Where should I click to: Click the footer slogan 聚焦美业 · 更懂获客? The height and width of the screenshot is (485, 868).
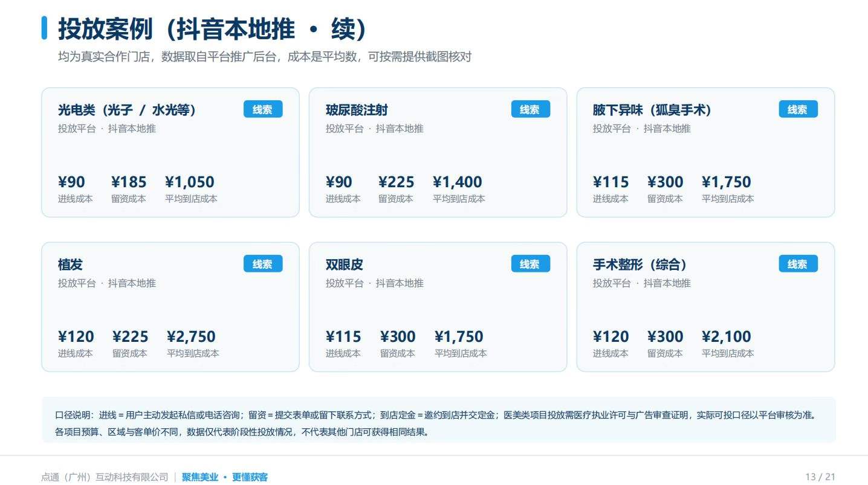coord(225,477)
